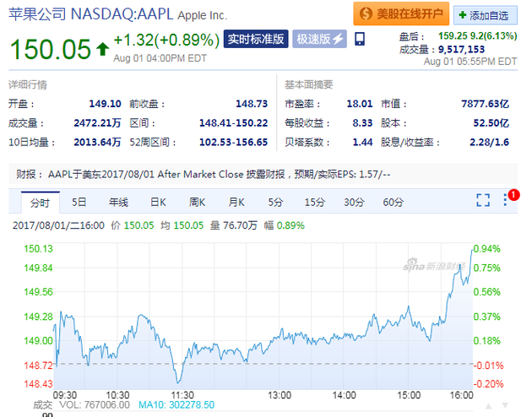This screenshot has height=417, width=532.
Task: Switch to 月K chart tab
Action: [x=236, y=203]
